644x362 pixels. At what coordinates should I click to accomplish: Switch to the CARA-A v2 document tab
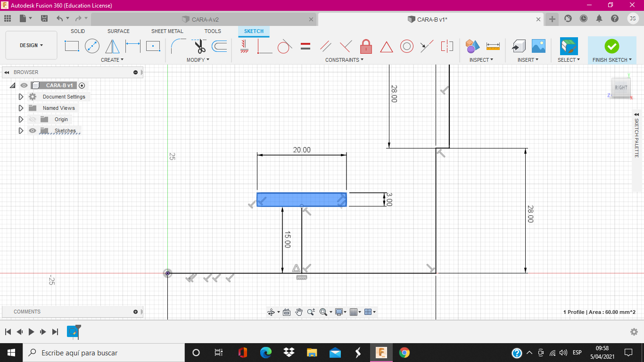[x=205, y=19]
